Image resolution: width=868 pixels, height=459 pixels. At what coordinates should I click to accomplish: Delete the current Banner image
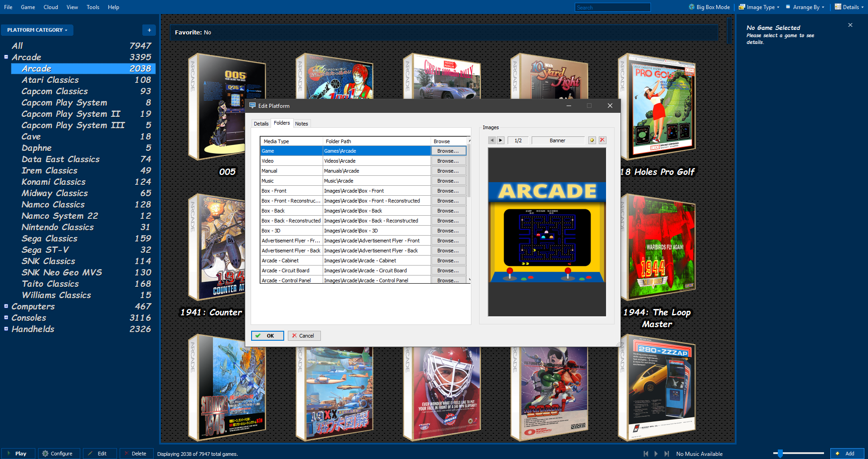click(x=602, y=140)
